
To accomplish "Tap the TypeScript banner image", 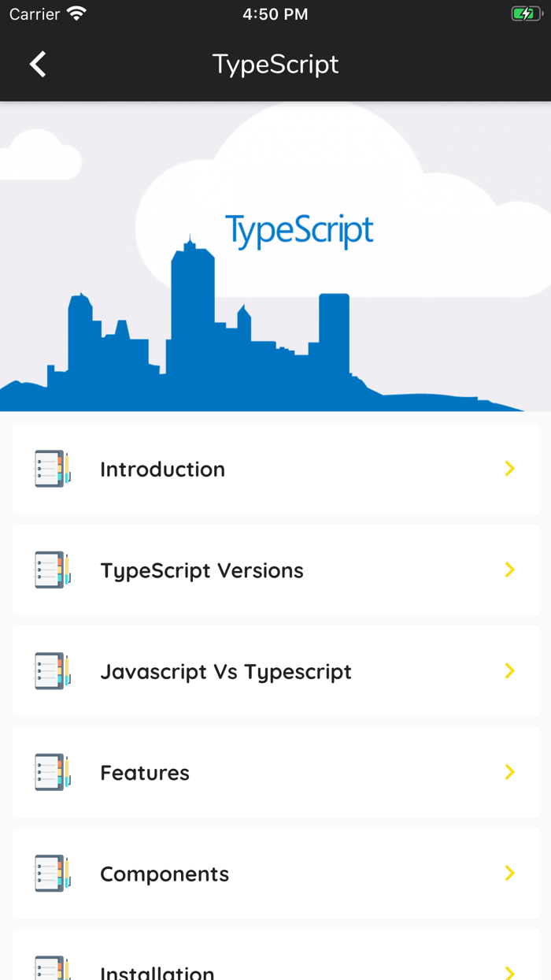I will [275, 256].
